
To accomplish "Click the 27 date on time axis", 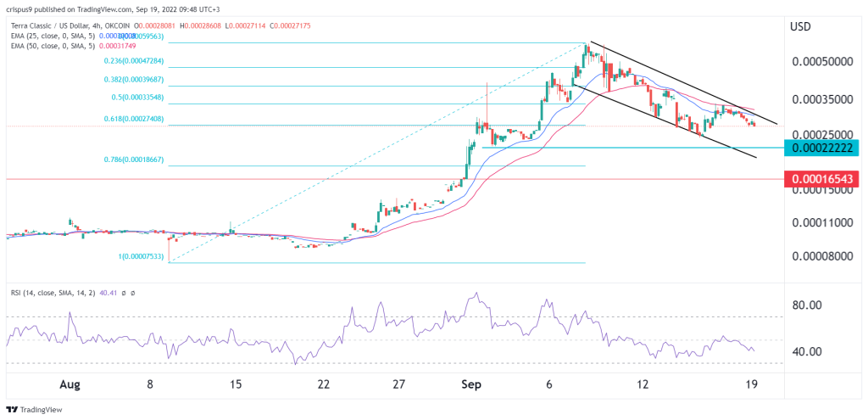I will pyautogui.click(x=399, y=384).
